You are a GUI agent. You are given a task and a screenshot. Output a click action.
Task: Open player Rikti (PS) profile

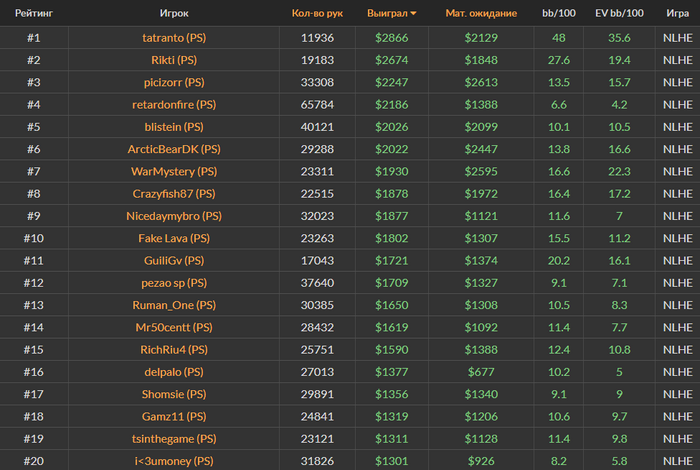tap(174, 60)
